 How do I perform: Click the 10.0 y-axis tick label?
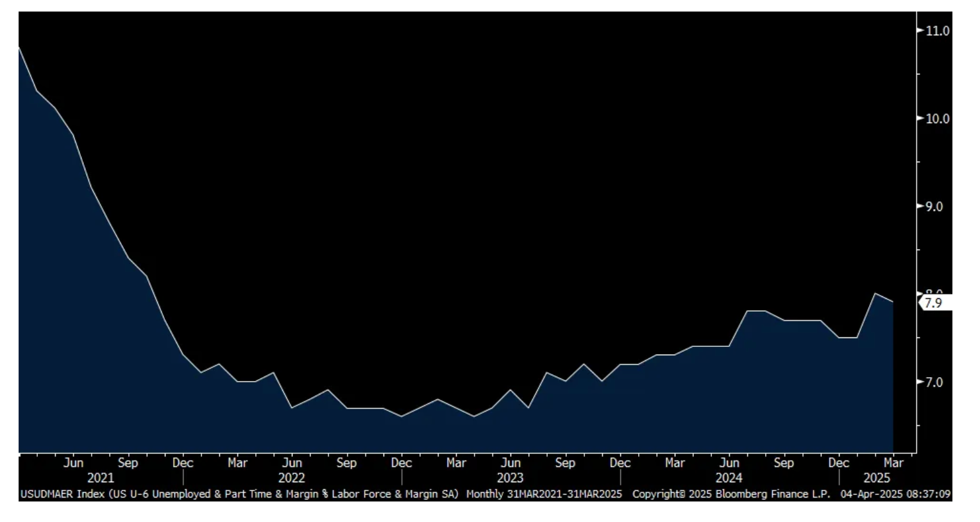[x=938, y=119]
